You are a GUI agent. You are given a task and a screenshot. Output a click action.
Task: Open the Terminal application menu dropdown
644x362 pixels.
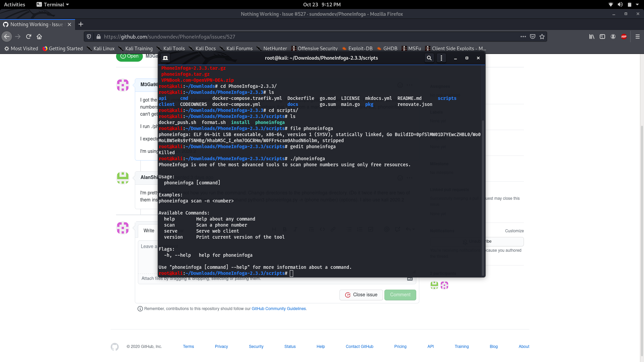pos(53,4)
